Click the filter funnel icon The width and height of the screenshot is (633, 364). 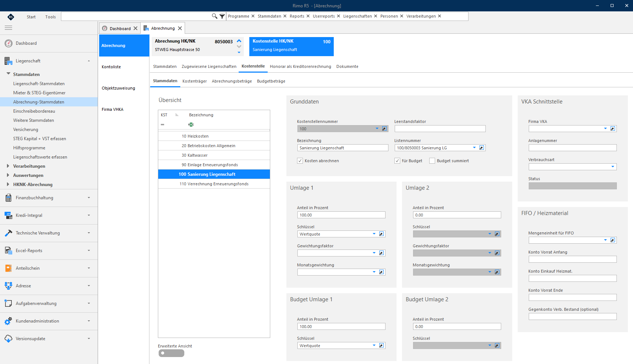[x=222, y=16]
